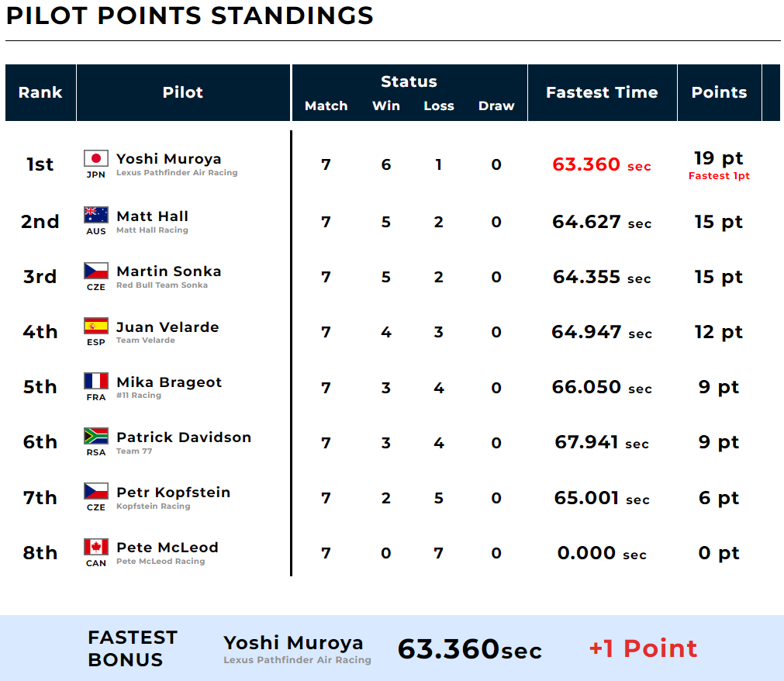Click the Pilot column header

tap(183, 92)
